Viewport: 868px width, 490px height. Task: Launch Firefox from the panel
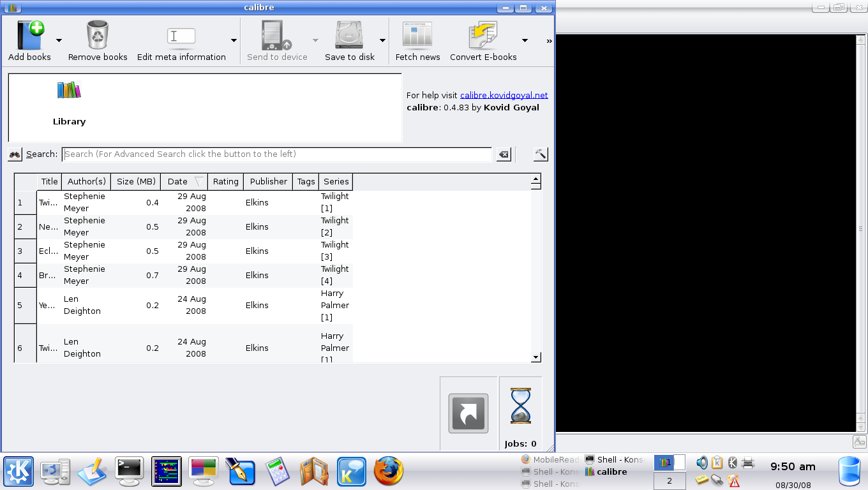pos(389,472)
